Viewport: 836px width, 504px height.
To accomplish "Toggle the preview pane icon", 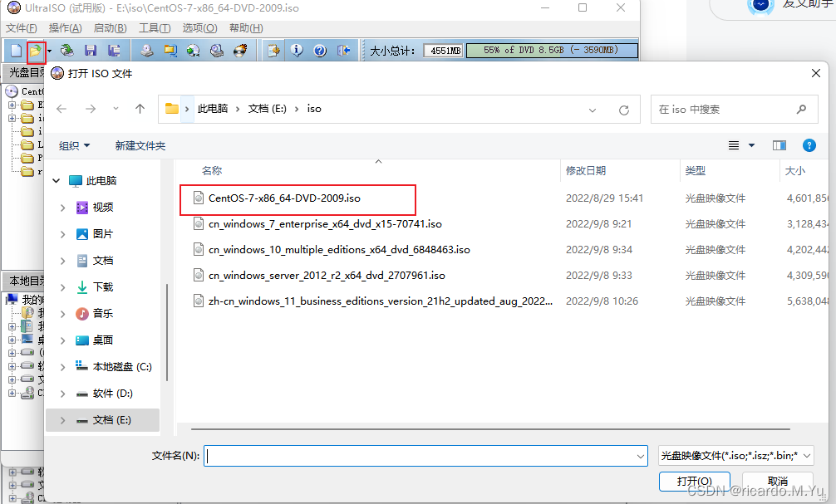I will (x=779, y=145).
